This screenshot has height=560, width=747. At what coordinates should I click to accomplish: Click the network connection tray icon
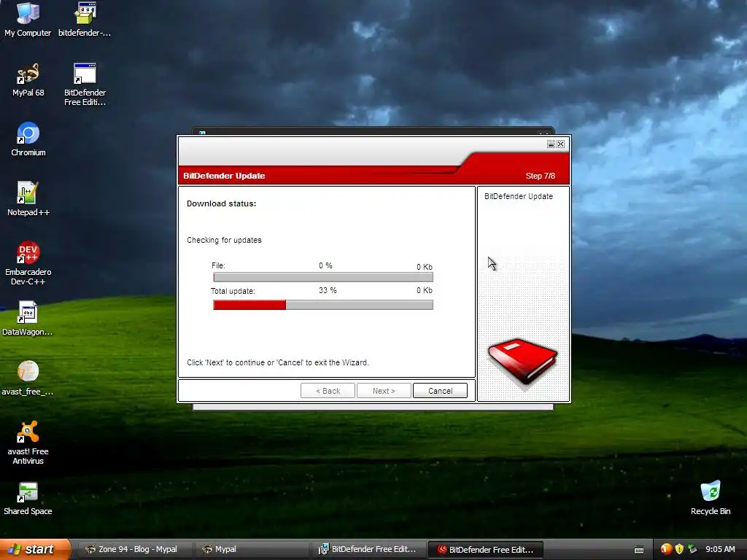pos(692,549)
